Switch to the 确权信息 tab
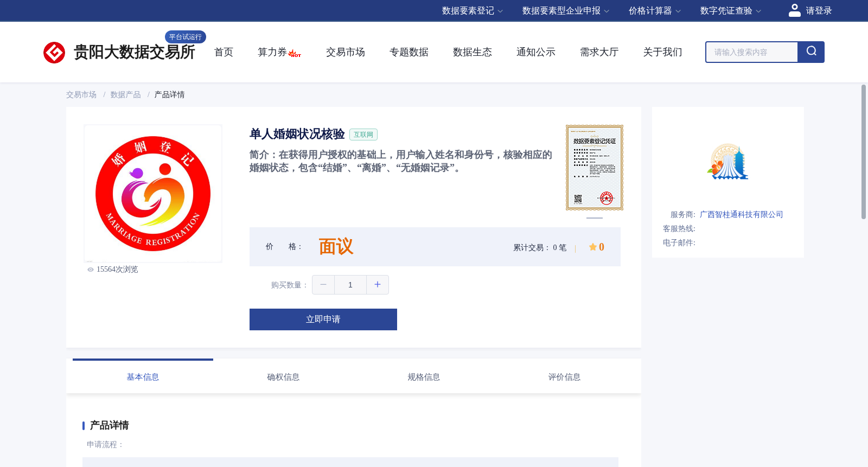The height and width of the screenshot is (467, 868). 283,377
